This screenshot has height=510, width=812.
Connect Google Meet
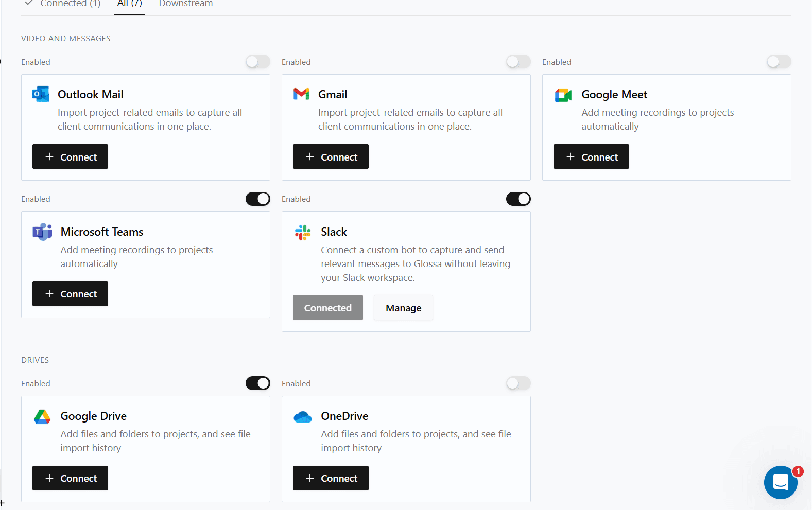(591, 156)
